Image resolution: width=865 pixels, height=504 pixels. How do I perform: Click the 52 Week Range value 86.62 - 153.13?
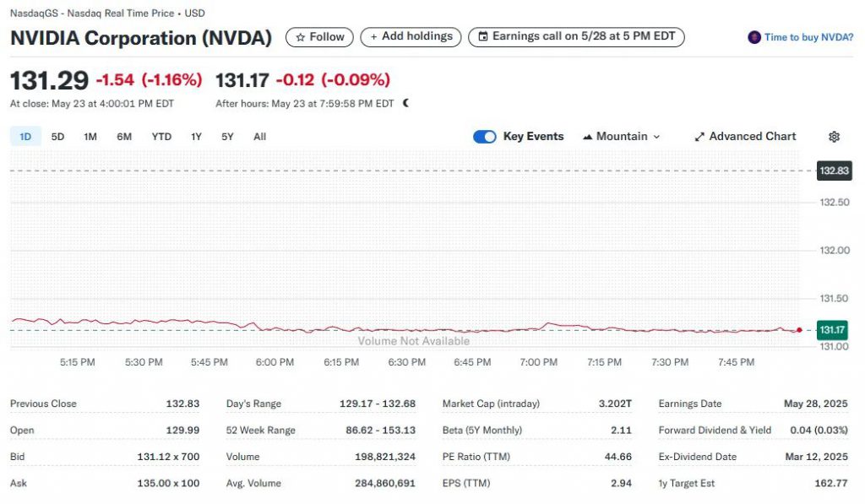[x=381, y=430]
